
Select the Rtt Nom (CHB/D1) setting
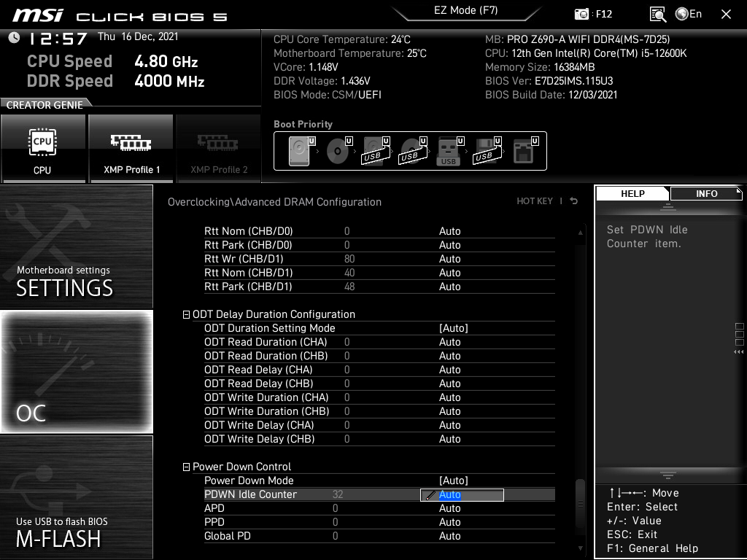click(x=379, y=273)
